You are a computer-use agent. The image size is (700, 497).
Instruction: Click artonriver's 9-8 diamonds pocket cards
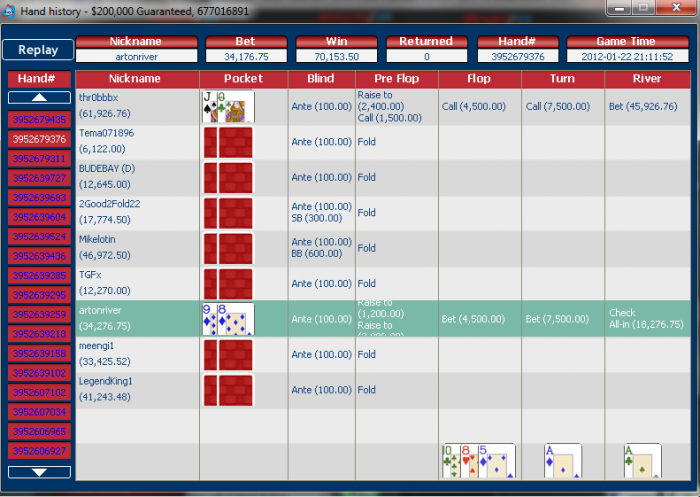pos(228,319)
